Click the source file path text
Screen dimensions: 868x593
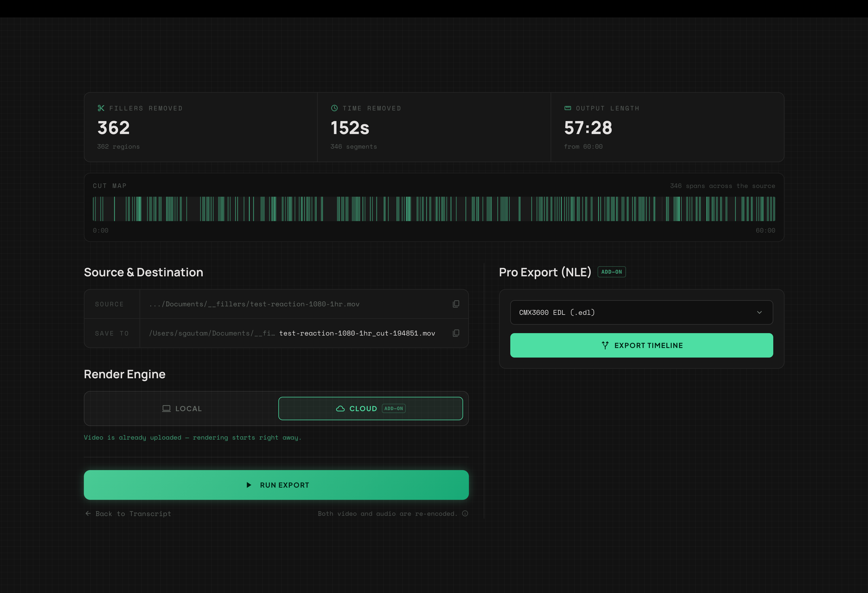pyautogui.click(x=254, y=304)
